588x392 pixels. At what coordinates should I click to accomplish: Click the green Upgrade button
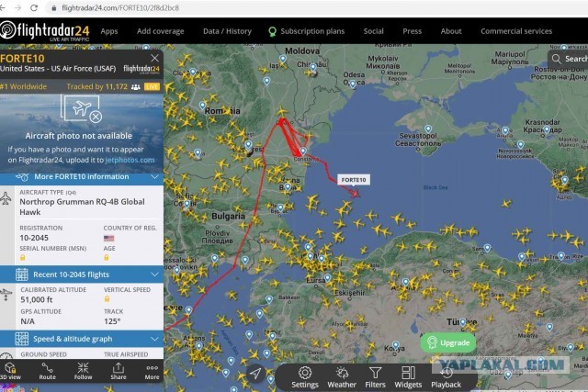(448, 342)
